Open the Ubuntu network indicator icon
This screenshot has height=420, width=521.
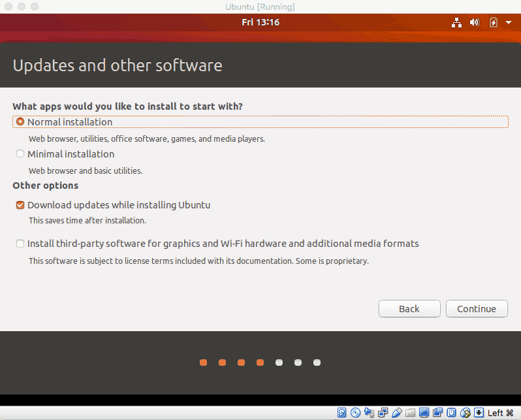tap(456, 23)
